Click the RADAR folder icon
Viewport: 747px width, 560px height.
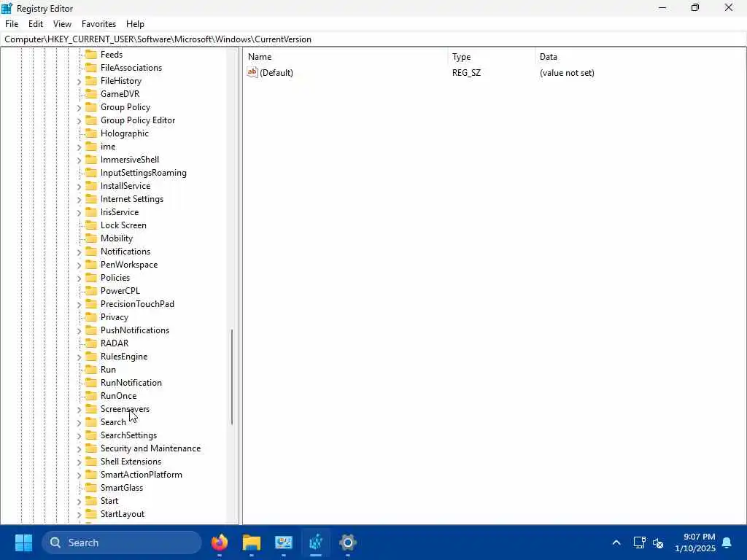(x=91, y=343)
